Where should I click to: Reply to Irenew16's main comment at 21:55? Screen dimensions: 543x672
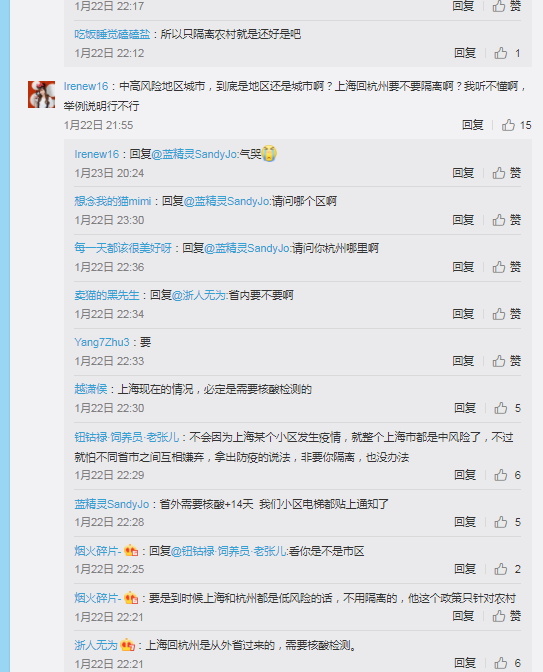(x=473, y=125)
